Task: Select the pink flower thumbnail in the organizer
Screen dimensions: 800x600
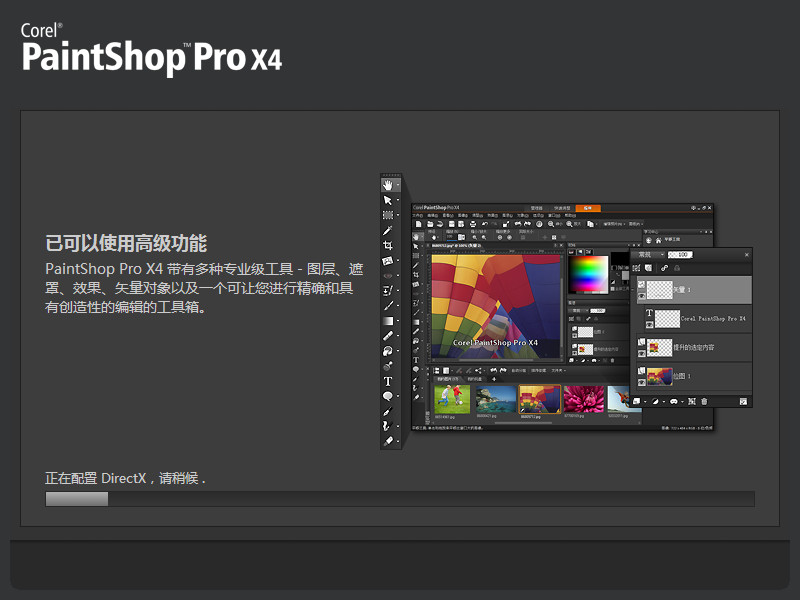Action: tap(584, 399)
